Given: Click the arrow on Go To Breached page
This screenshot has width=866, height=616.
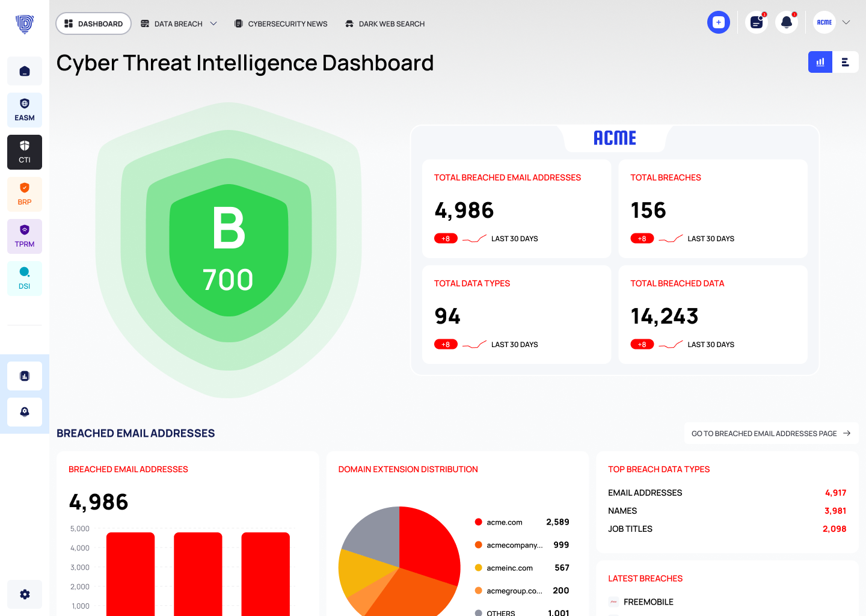Looking at the screenshot, I should (x=847, y=433).
